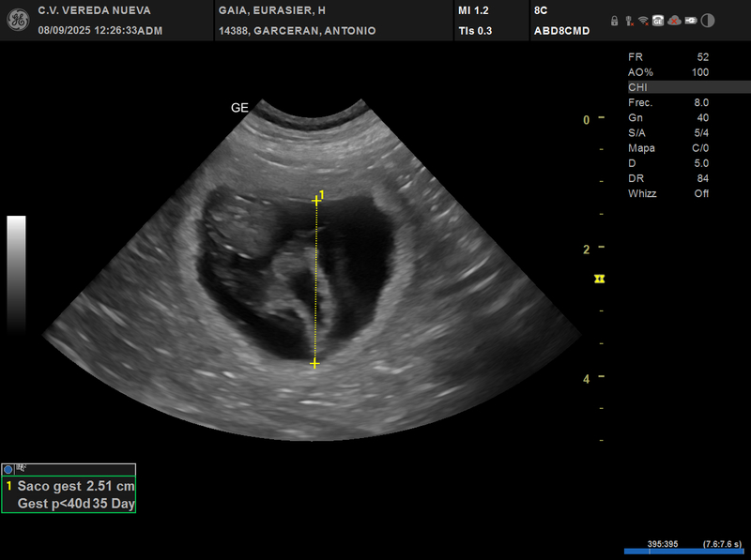Click the yellow focal zone marker
751x560 pixels.
[x=599, y=279]
